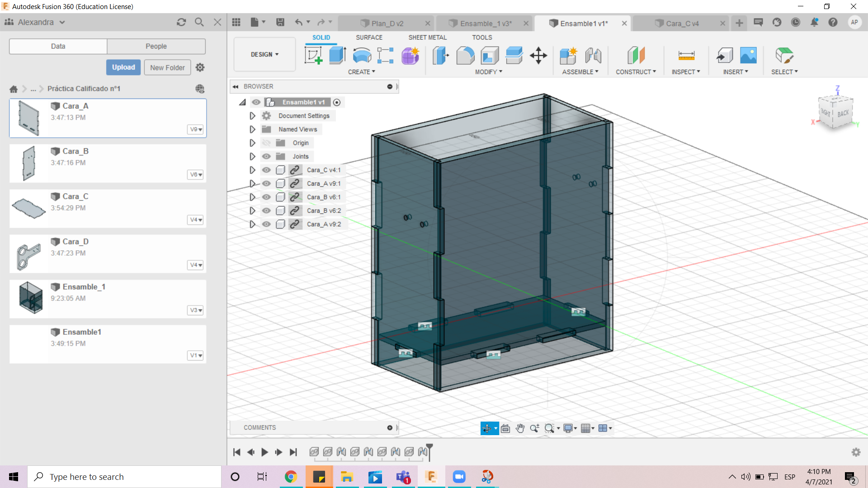Click the Upload button
Image resolution: width=868 pixels, height=488 pixels.
coord(123,67)
